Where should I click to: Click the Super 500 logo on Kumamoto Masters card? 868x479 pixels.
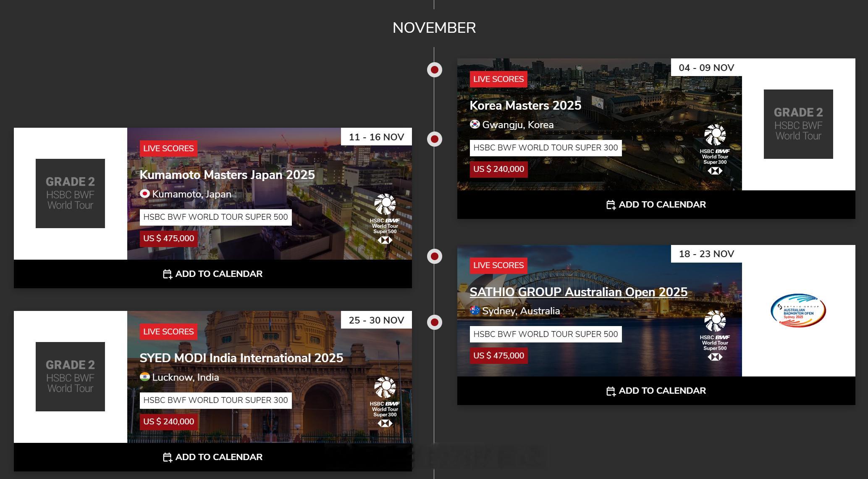coord(385,219)
